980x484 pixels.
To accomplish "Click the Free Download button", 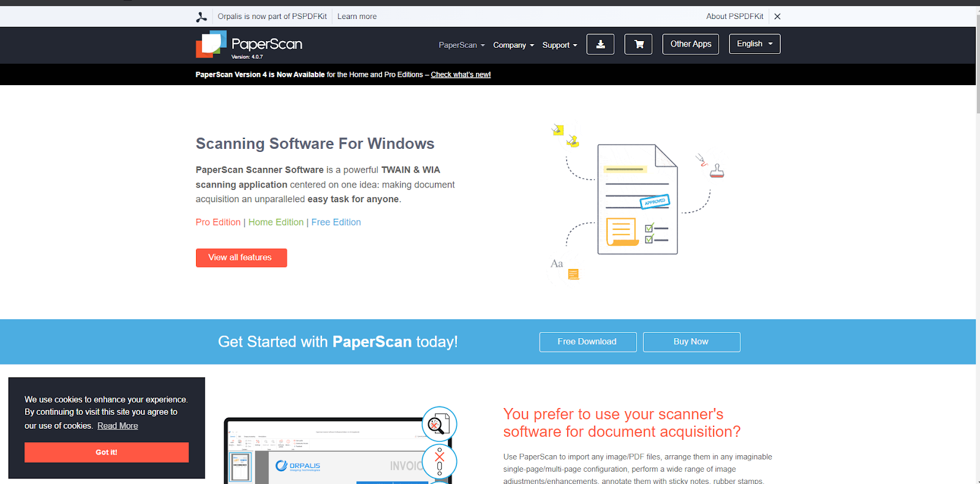I will [588, 342].
